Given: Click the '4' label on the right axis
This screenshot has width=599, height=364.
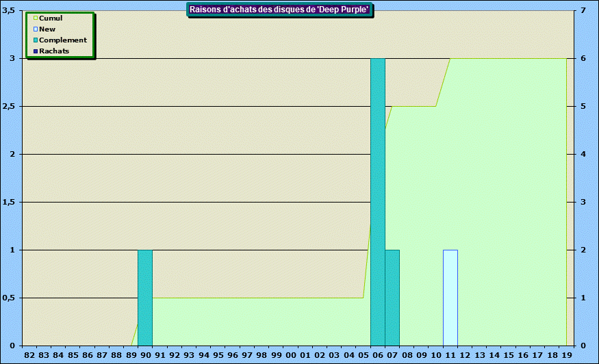Looking at the screenshot, I should click(x=583, y=154).
